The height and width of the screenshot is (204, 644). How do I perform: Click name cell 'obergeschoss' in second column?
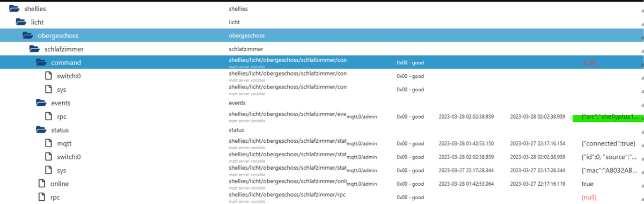[x=246, y=36]
